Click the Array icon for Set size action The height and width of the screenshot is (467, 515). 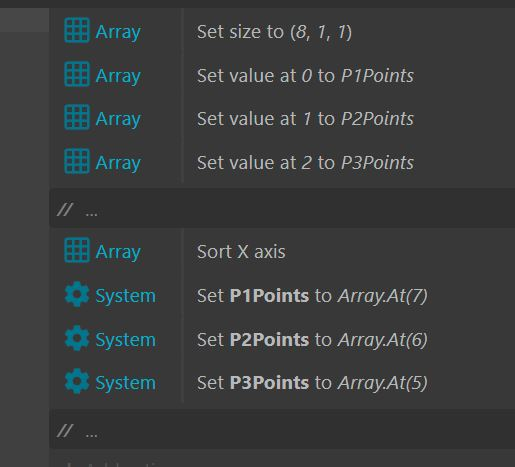[77, 30]
